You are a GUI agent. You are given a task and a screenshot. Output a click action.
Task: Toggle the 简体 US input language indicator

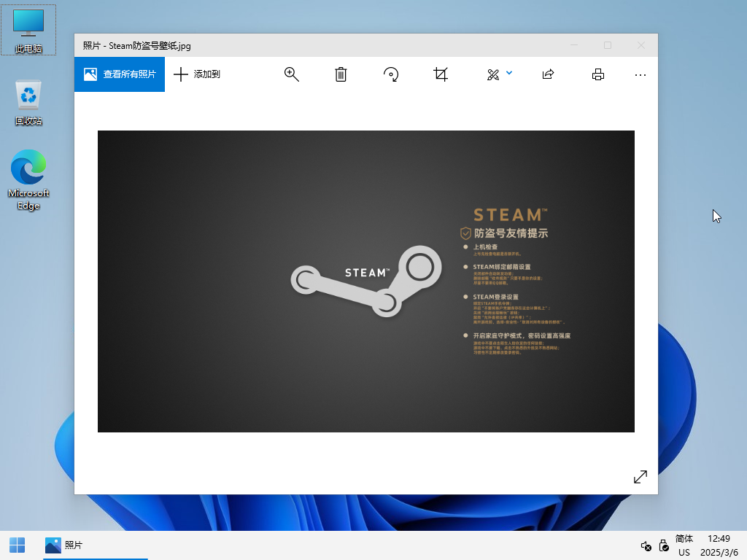(x=684, y=545)
